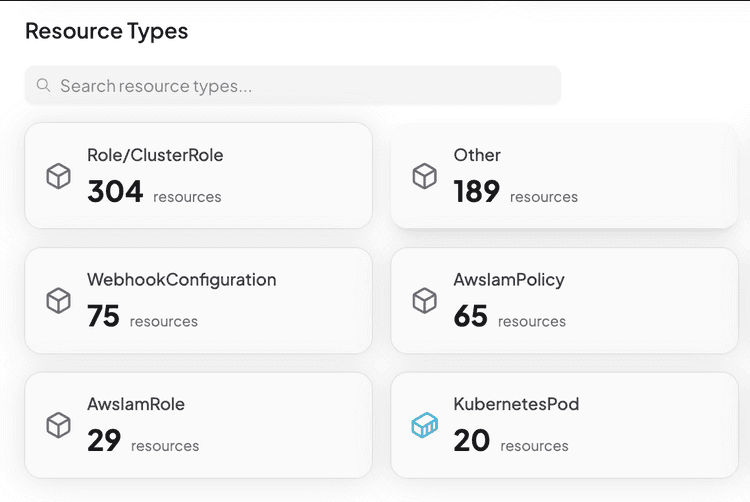Open the KubernetesPod resource card
Viewport: 750px width, 502px height.
click(564, 425)
